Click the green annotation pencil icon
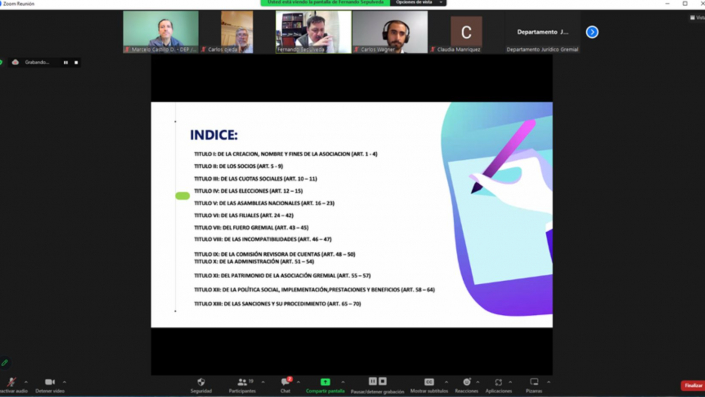The height and width of the screenshot is (397, 705). [x=4, y=362]
